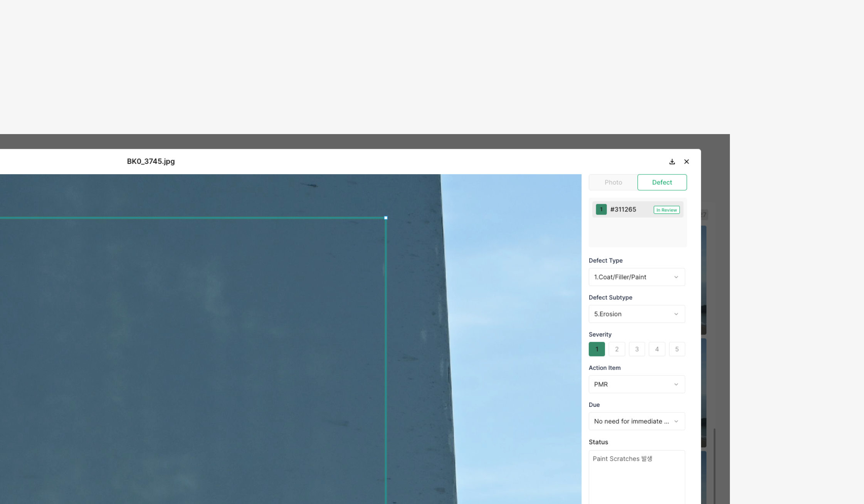Open the Defect Type dropdown
The height and width of the screenshot is (504, 864).
pos(636,277)
